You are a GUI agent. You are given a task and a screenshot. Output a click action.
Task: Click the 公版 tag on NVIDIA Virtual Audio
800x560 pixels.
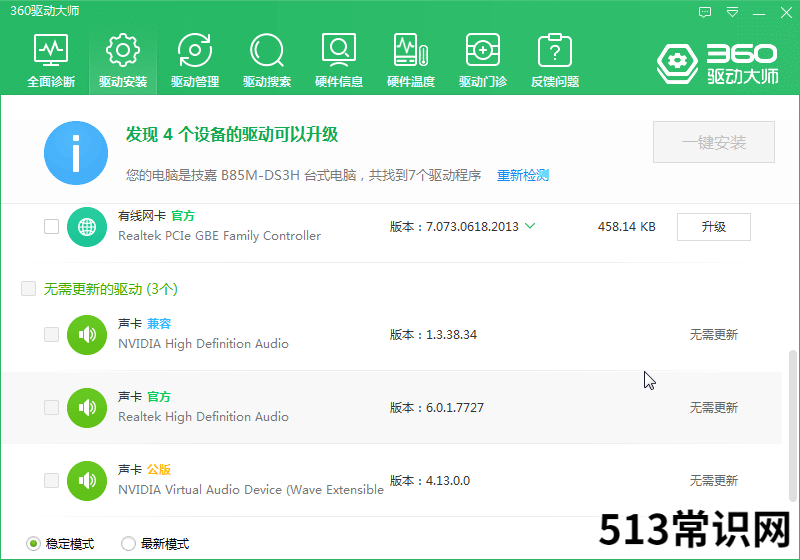tap(159, 470)
